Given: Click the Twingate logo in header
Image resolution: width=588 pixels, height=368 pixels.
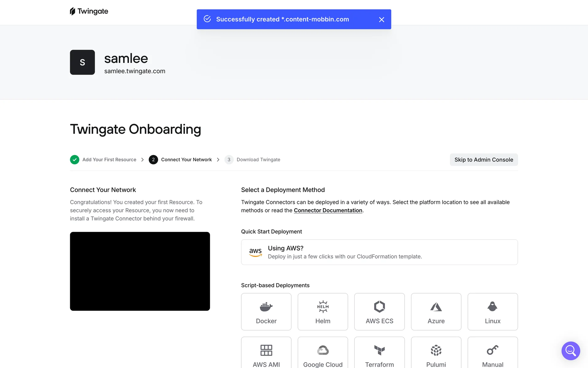Looking at the screenshot, I should pyautogui.click(x=89, y=11).
